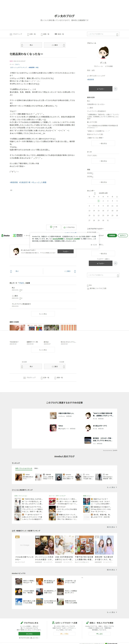Screen dimensions: 129x644
Task: Open the 動画一覧 tab
Action: pyautogui.click(x=59, y=34)
